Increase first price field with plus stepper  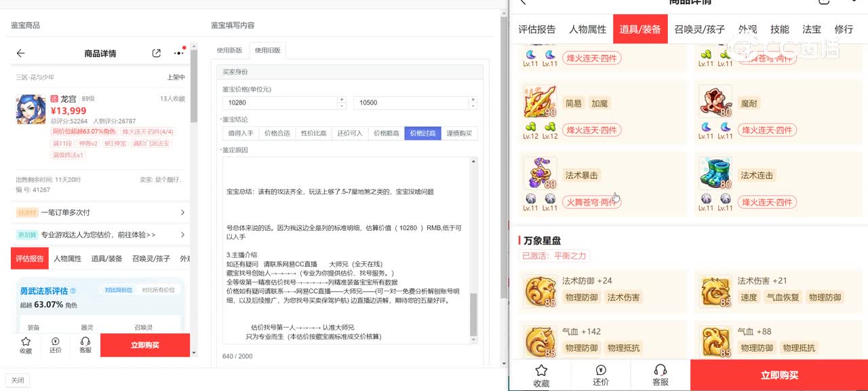click(x=341, y=99)
